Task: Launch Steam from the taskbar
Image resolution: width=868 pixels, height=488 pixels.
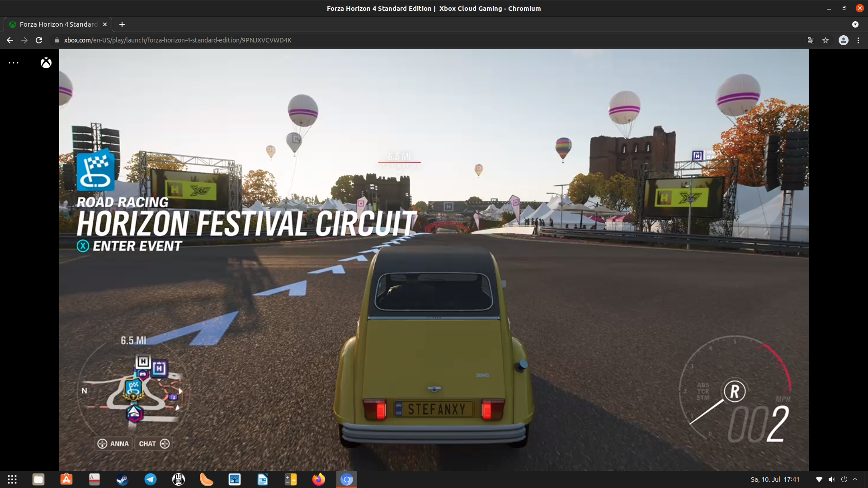Action: tap(122, 479)
